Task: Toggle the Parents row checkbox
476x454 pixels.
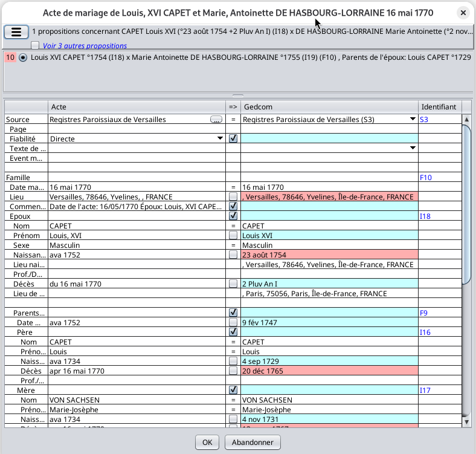Action: (x=233, y=313)
